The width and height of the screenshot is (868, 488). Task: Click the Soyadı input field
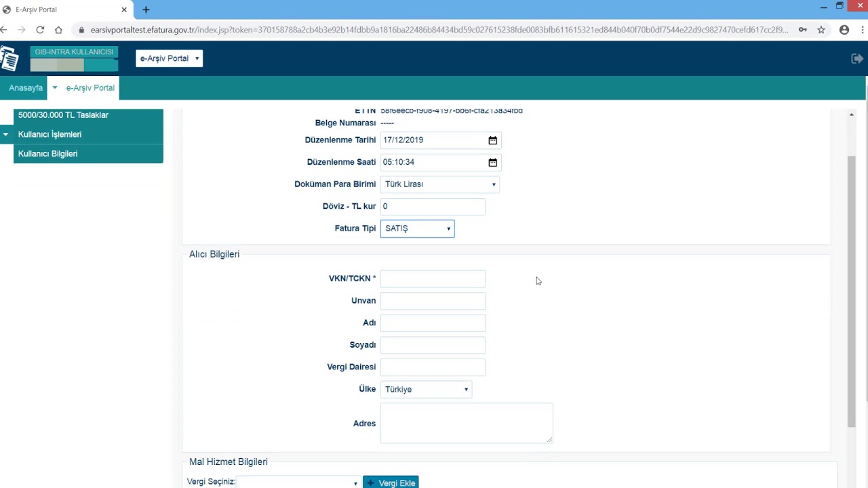coord(433,345)
